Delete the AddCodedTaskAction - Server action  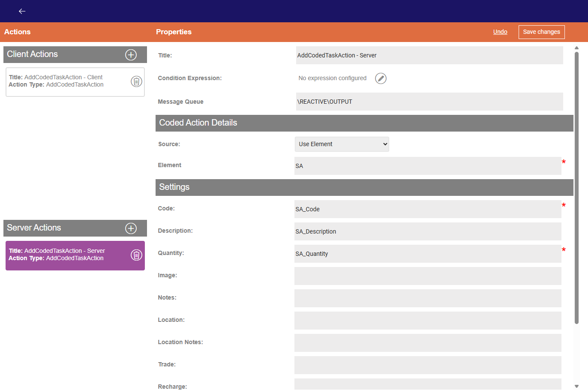(136, 255)
